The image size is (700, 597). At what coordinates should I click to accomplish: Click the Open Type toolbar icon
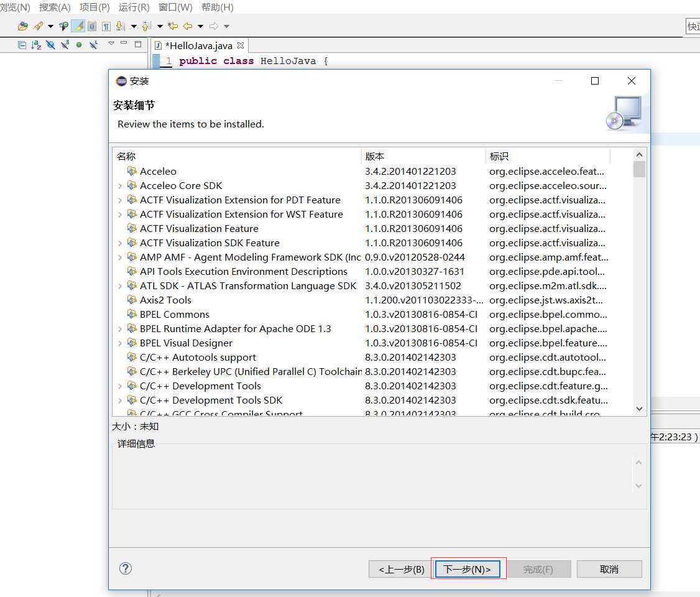point(23,26)
